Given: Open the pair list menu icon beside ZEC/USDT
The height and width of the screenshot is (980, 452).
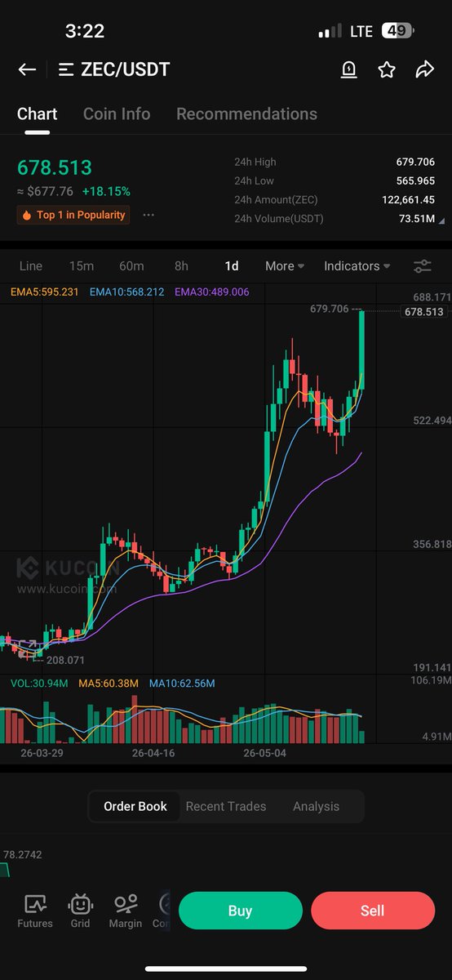Looking at the screenshot, I should tap(66, 70).
